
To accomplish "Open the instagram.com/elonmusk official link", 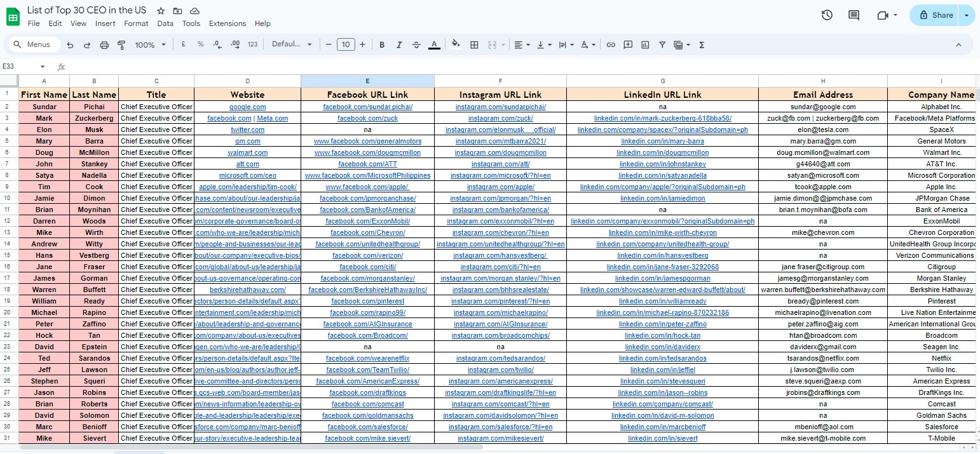I will click(x=500, y=130).
